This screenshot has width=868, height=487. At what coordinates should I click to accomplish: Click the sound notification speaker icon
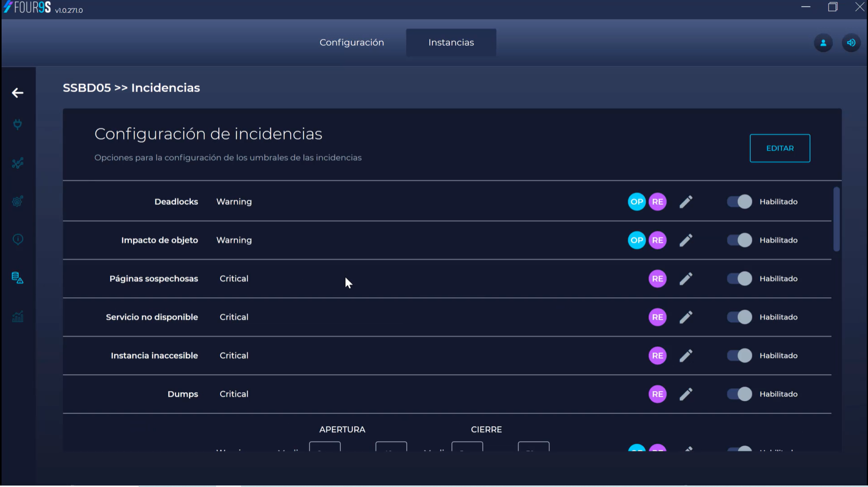(x=850, y=43)
